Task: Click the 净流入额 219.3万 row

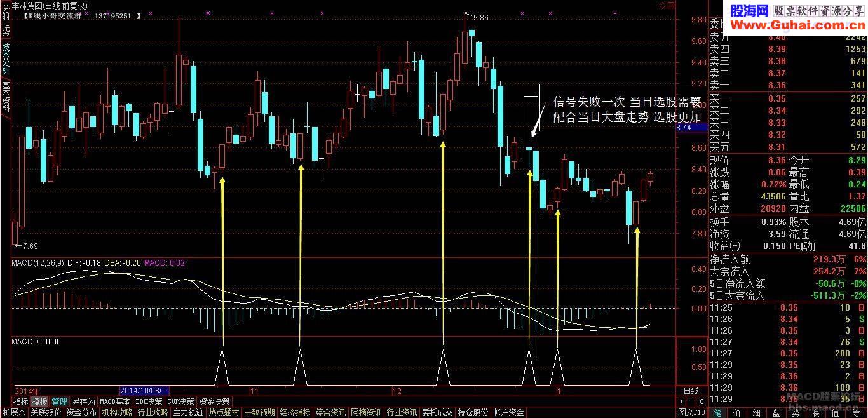Action: (788, 259)
